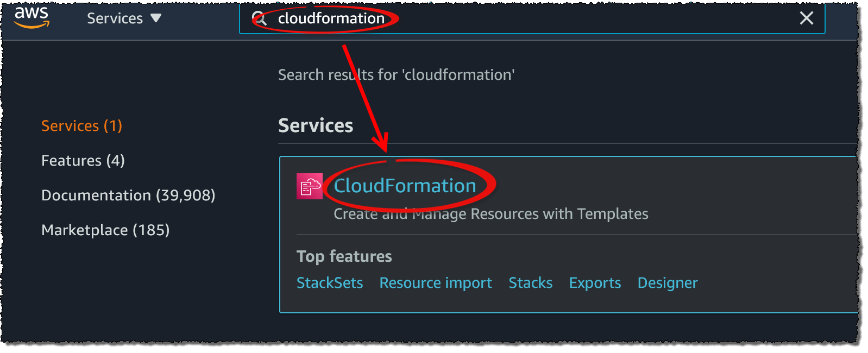Viewport: 868px width, 353px height.
Task: Click 'Create and Manage Resources with Templates' description
Action: pos(490,214)
